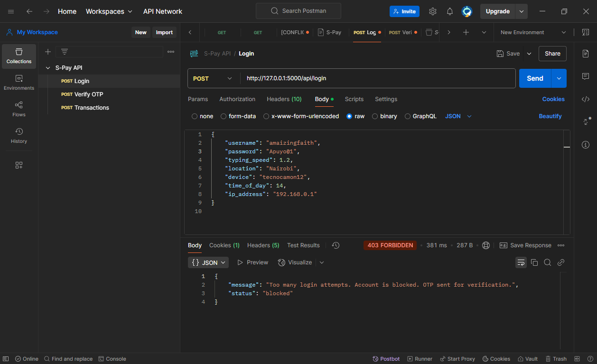Switch to Authorization tab

click(237, 99)
